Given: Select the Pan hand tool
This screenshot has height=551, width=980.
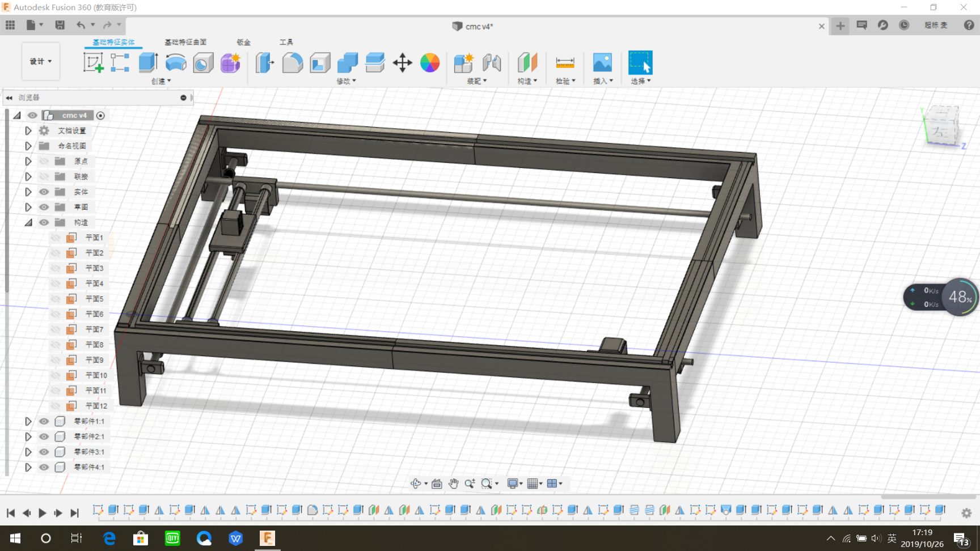Looking at the screenshot, I should click(453, 484).
